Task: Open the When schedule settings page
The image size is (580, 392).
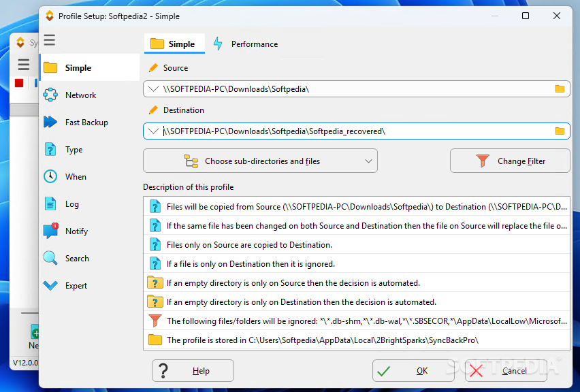Action: 89,177
